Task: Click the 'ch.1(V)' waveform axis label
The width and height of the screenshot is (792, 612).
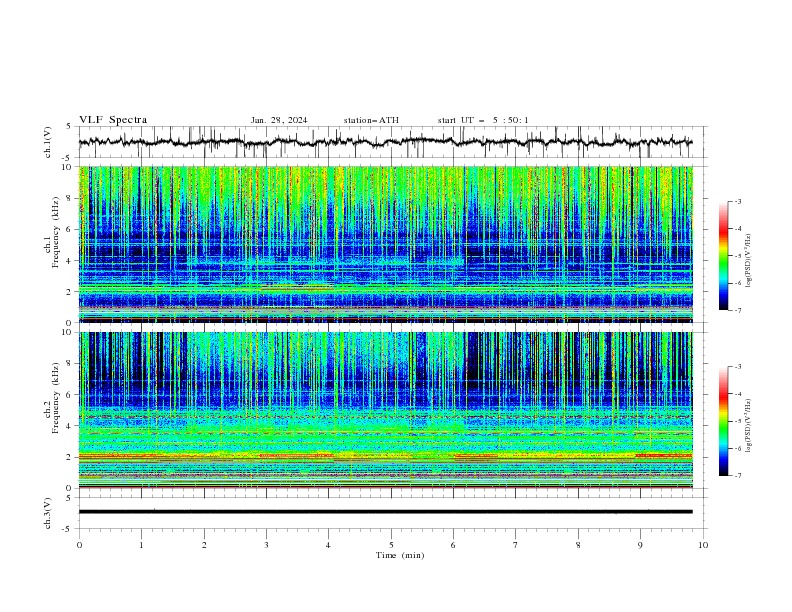Action: (48, 142)
